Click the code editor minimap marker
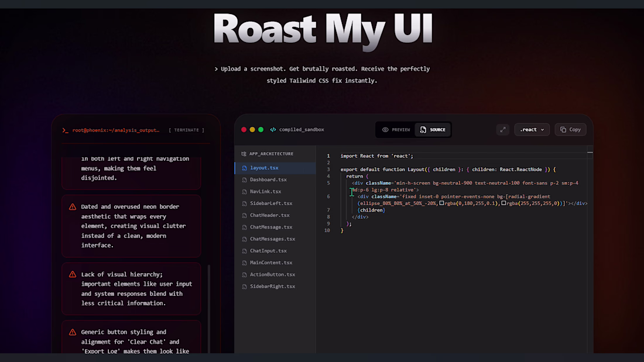The height and width of the screenshot is (362, 644). coord(590,152)
